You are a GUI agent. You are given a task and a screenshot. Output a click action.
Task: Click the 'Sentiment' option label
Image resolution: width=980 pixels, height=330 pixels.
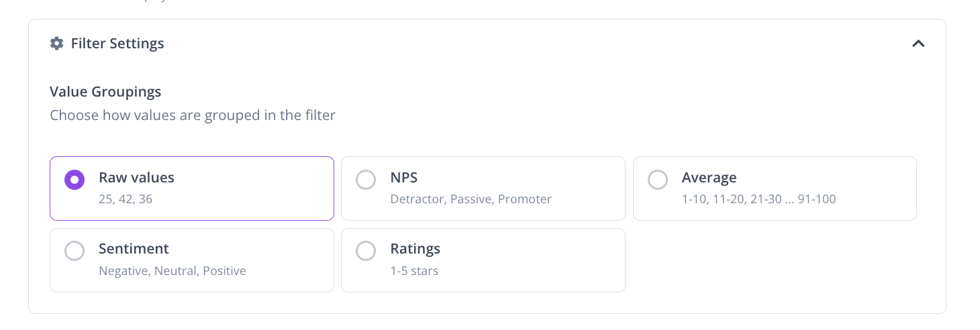coord(134,249)
